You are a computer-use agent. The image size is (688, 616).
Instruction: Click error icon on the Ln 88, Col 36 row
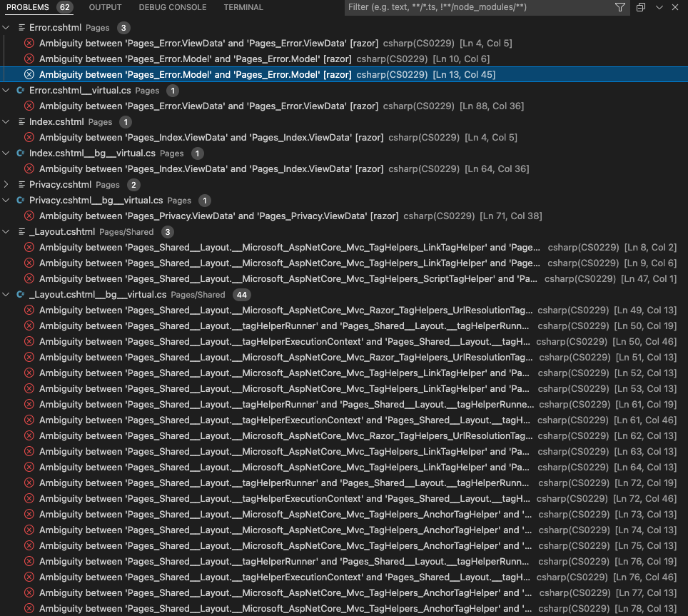[29, 106]
